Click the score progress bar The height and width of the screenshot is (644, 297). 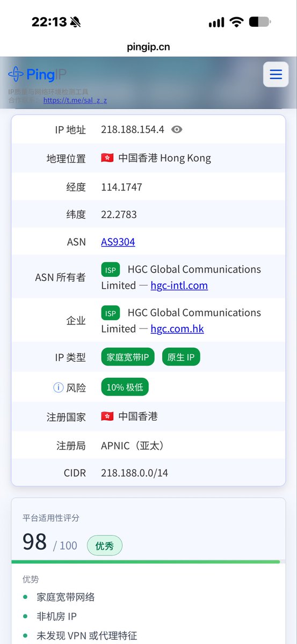click(148, 562)
